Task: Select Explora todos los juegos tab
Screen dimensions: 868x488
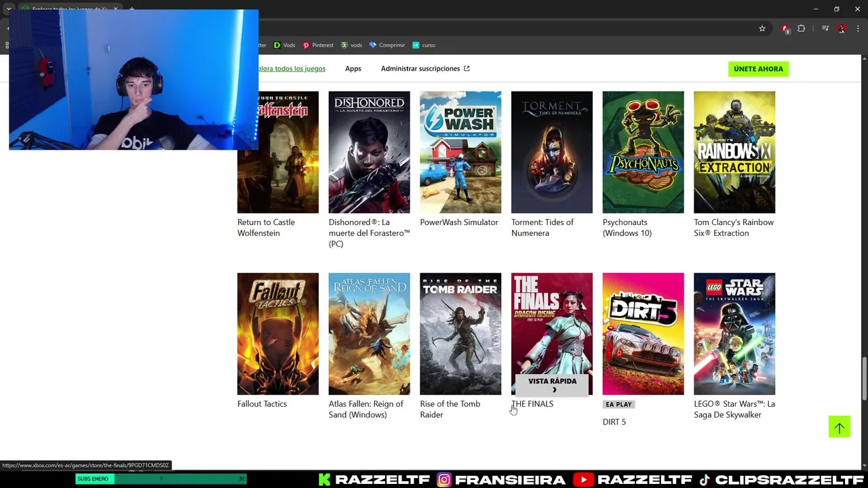Action: coord(292,68)
